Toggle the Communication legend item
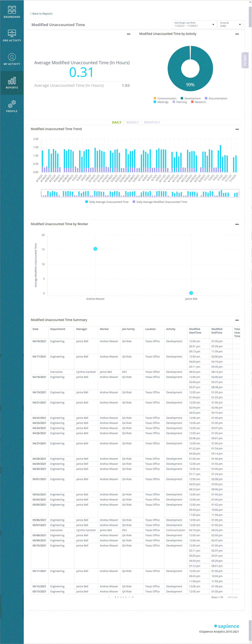 pyautogui.click(x=165, y=98)
